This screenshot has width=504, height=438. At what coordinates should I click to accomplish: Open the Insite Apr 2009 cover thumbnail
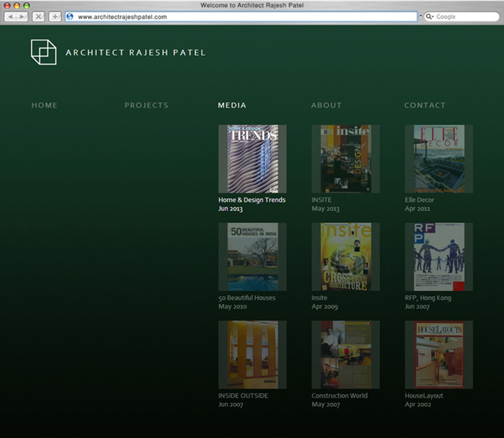tap(346, 257)
